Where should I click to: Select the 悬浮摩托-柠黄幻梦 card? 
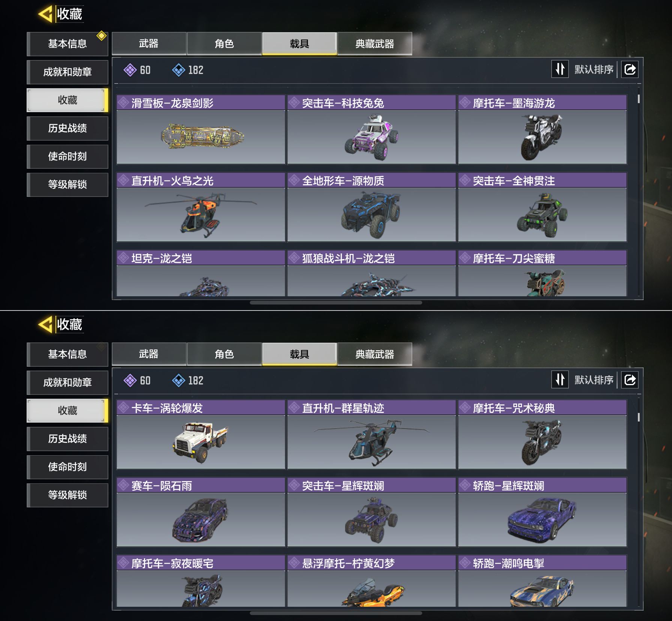tap(372, 581)
